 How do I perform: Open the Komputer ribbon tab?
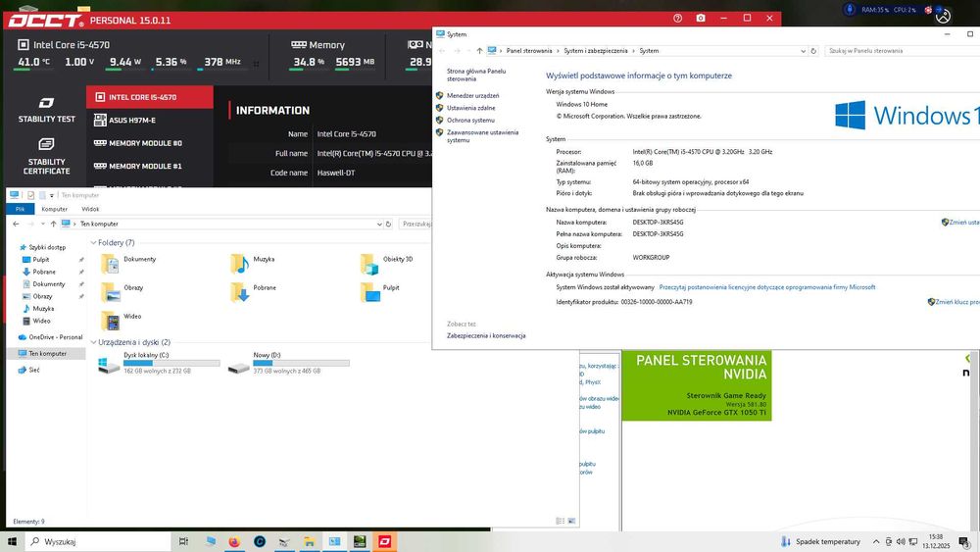(x=54, y=209)
